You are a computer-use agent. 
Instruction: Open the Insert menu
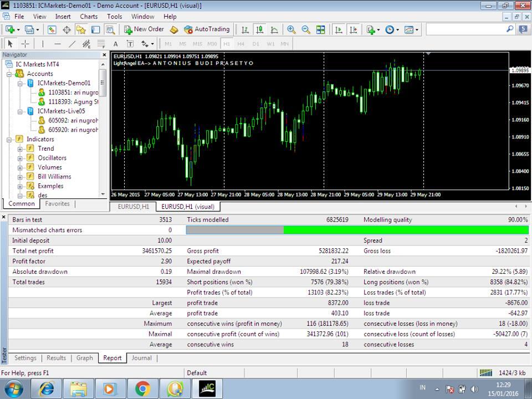tap(63, 17)
